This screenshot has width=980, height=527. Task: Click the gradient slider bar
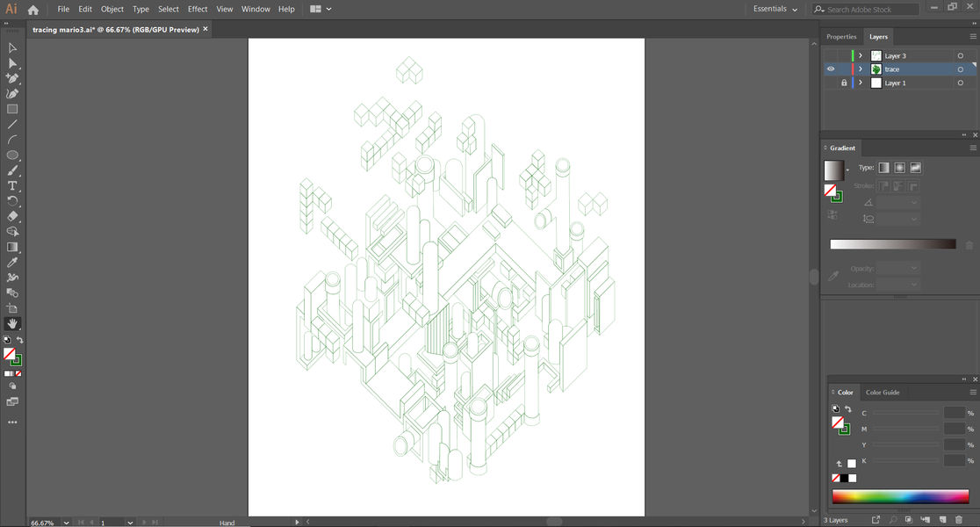pos(893,244)
